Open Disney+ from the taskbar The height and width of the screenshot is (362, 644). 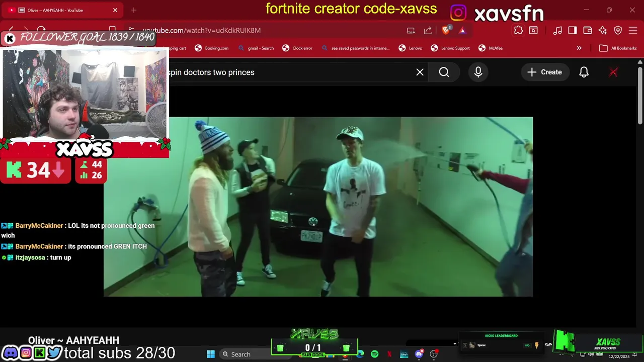pos(404,354)
